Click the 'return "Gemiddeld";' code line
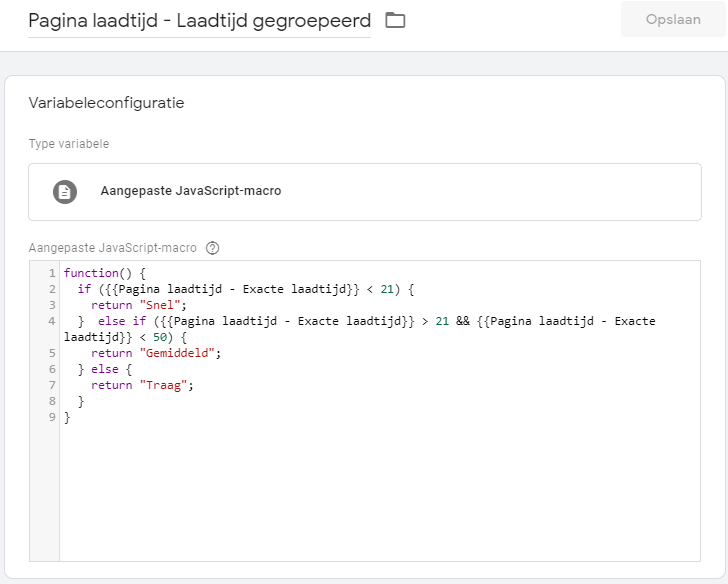 coord(156,353)
